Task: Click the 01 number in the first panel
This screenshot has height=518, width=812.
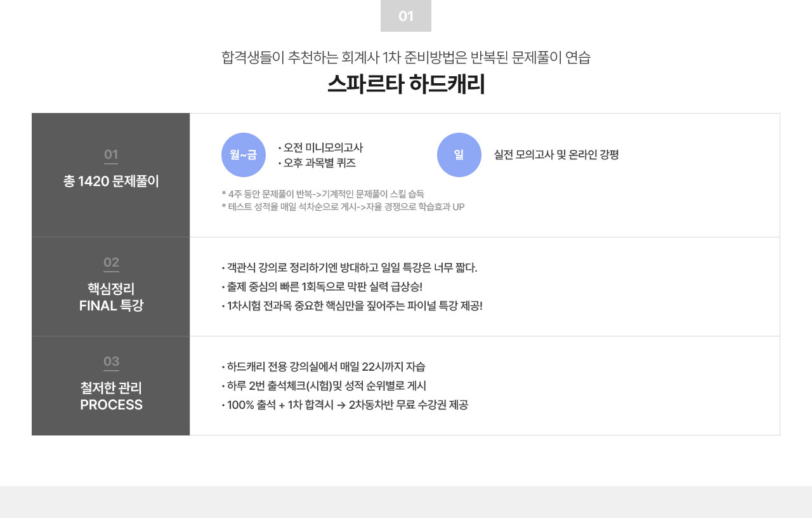Action: 111,154
